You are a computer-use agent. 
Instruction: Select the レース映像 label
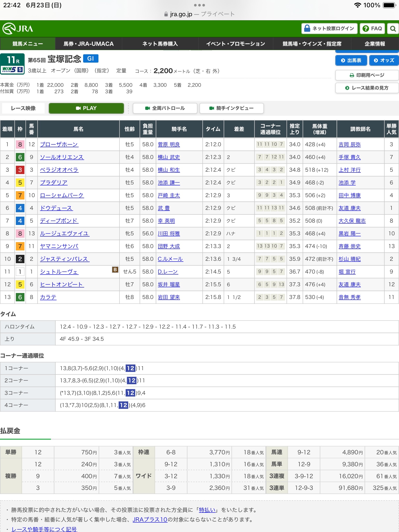click(23, 108)
